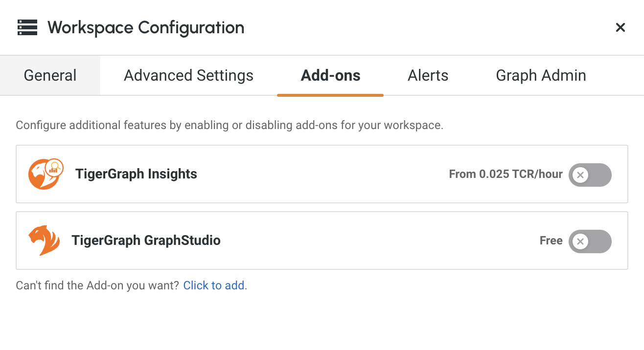
Task: Follow the "Click to add" link
Action: point(215,285)
